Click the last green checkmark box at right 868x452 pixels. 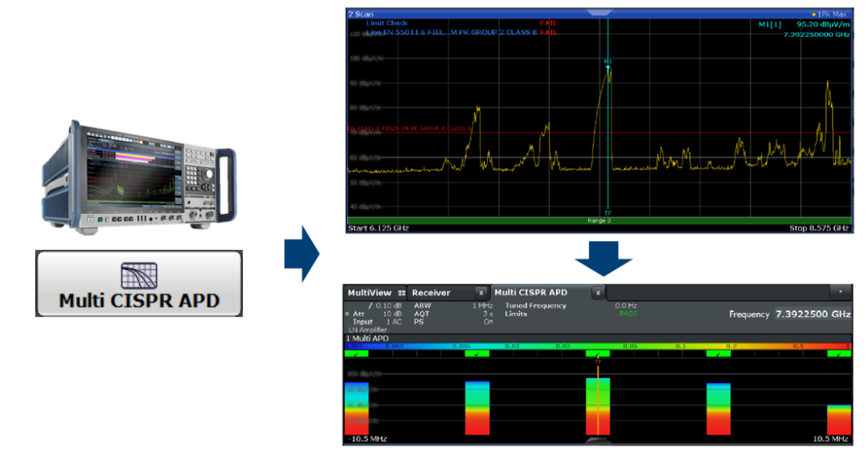pos(839,354)
